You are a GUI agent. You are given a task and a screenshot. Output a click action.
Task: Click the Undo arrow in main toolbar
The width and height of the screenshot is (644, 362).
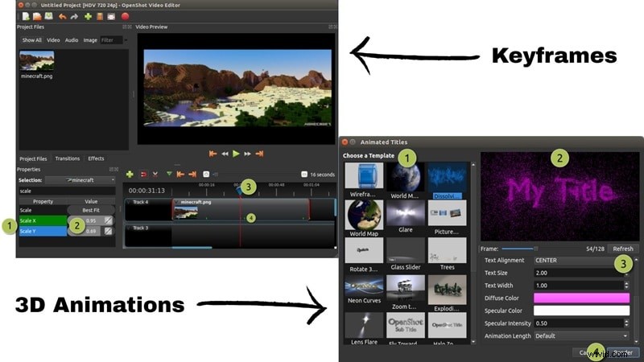pos(62,16)
